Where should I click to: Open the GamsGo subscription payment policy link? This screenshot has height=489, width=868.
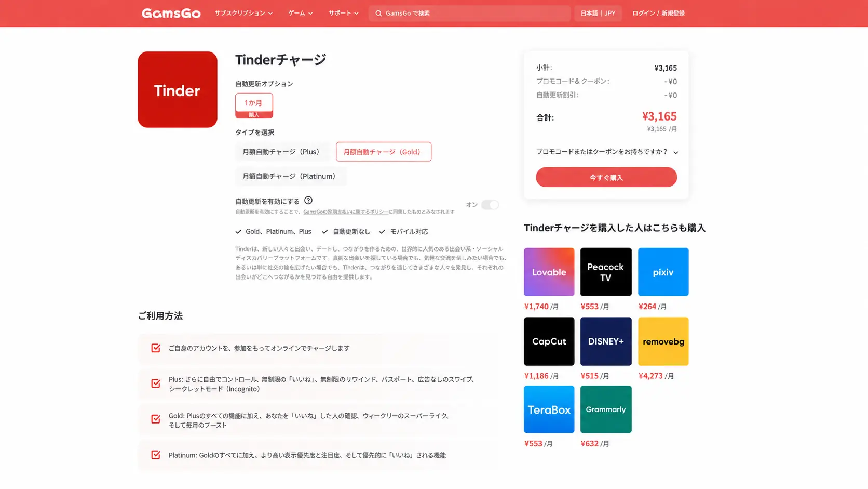[345, 212]
